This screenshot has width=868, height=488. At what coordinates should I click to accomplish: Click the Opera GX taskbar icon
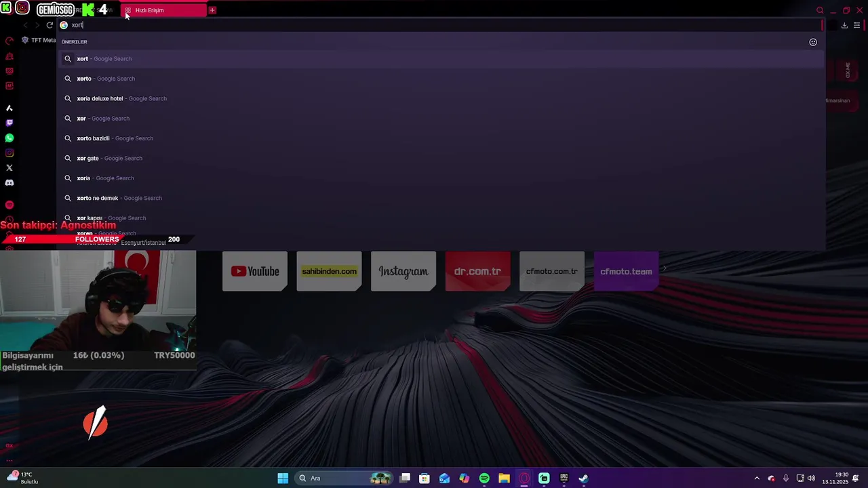point(524,479)
